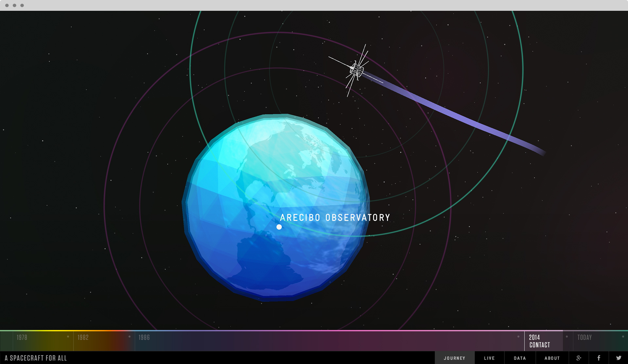Viewport: 628px width, 364px height.
Task: Click the Arecibo Observatory label
Action: coord(335,217)
